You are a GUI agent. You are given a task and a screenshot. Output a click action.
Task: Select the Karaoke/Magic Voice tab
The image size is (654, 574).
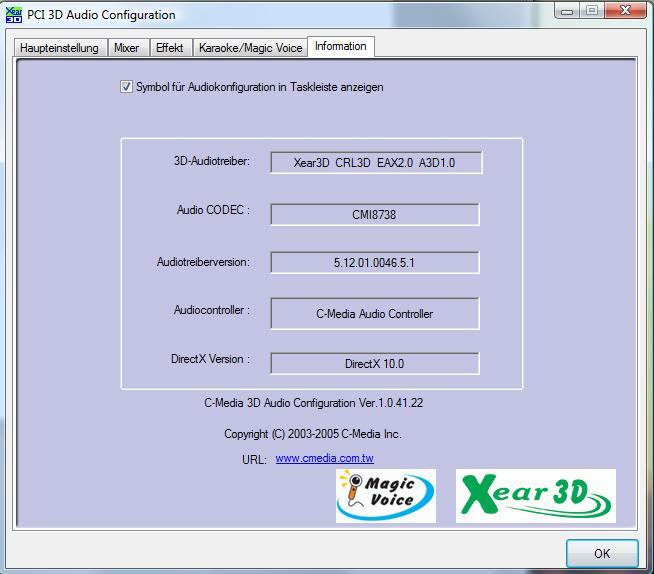250,48
